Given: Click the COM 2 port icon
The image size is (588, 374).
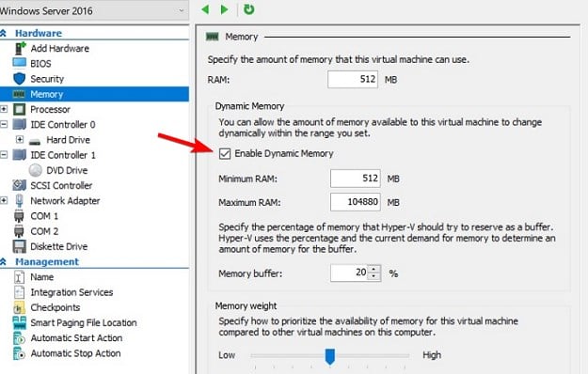Looking at the screenshot, I should coord(19,231).
